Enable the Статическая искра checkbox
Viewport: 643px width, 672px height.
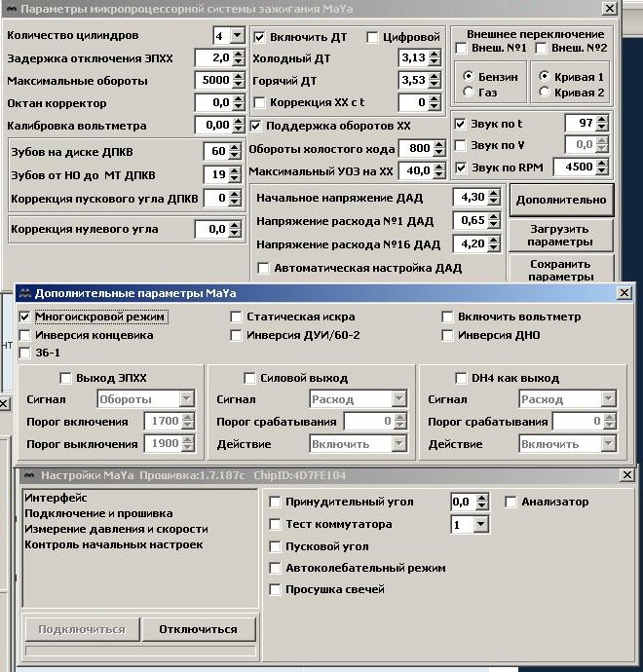coord(237,317)
